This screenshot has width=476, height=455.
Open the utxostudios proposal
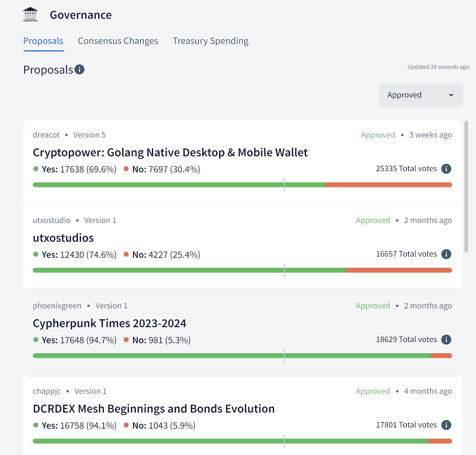[63, 238]
